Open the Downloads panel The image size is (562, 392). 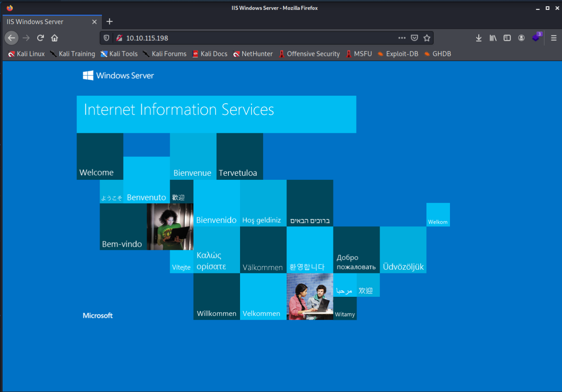click(479, 38)
